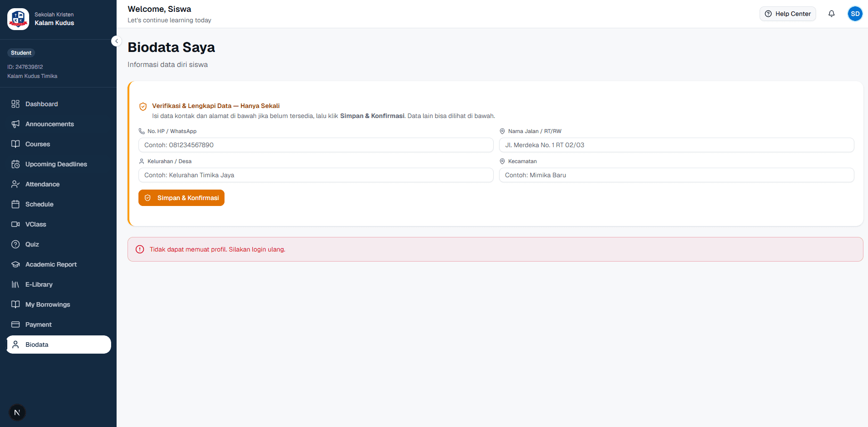
Task: Go to Quiz section
Action: pos(32,244)
